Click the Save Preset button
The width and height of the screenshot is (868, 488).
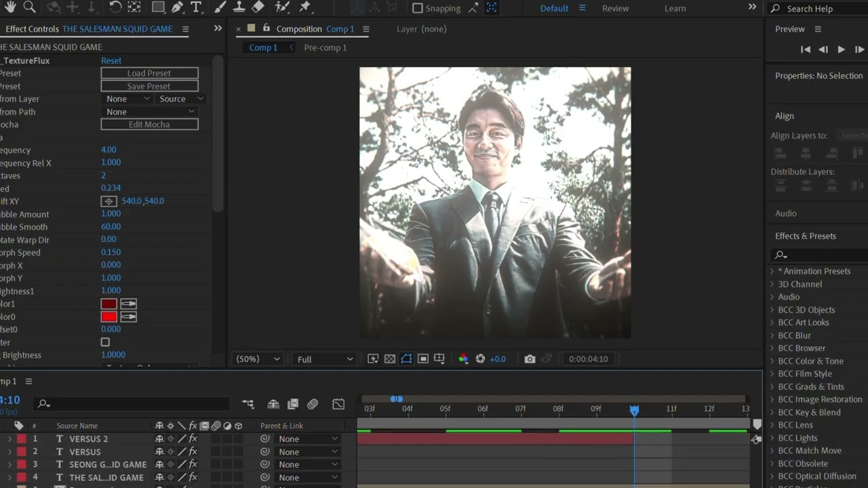tap(149, 86)
